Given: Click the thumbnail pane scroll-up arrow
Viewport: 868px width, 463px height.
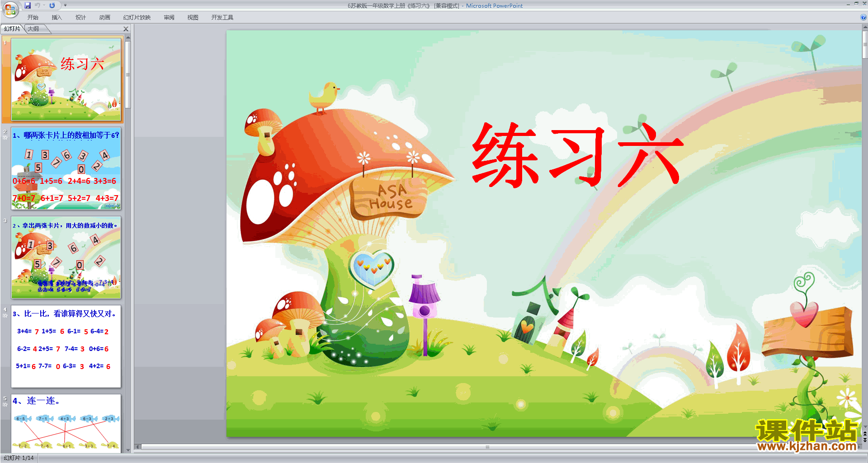Looking at the screenshot, I should [x=128, y=38].
